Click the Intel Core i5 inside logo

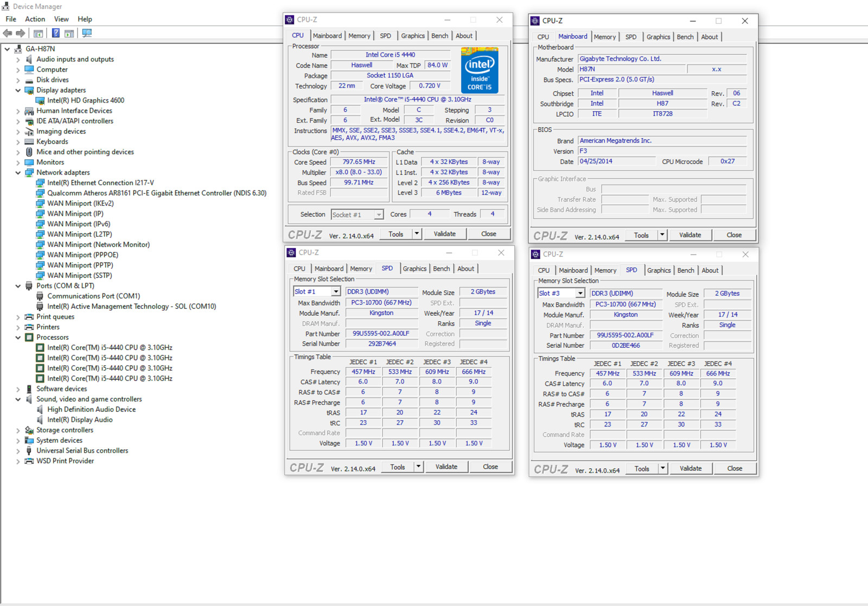(x=479, y=71)
